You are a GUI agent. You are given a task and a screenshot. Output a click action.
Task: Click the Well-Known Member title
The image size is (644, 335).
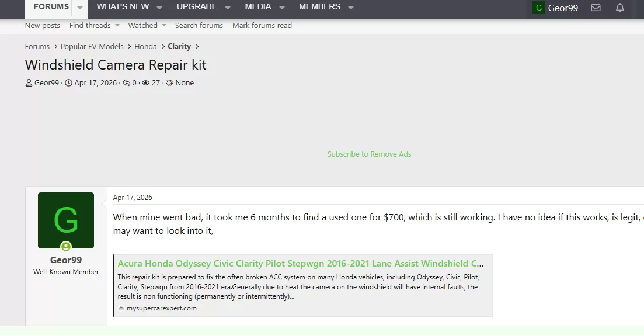click(x=66, y=272)
